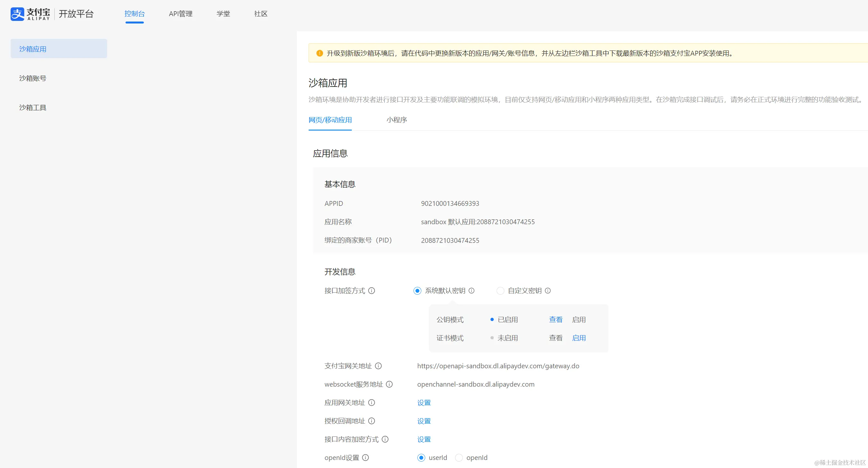Screen dimensions: 868x468
Task: Click the PID value 2088721030474255
Action: [x=450, y=240]
